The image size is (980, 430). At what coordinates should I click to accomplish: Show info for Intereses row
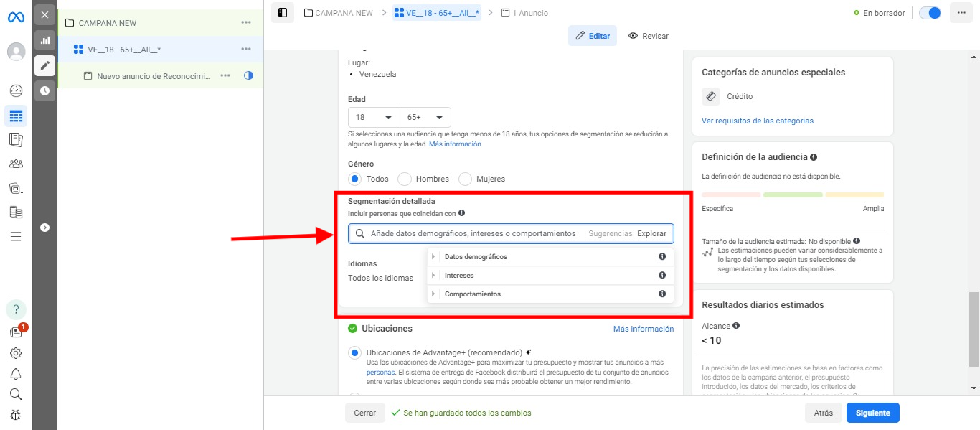(662, 276)
